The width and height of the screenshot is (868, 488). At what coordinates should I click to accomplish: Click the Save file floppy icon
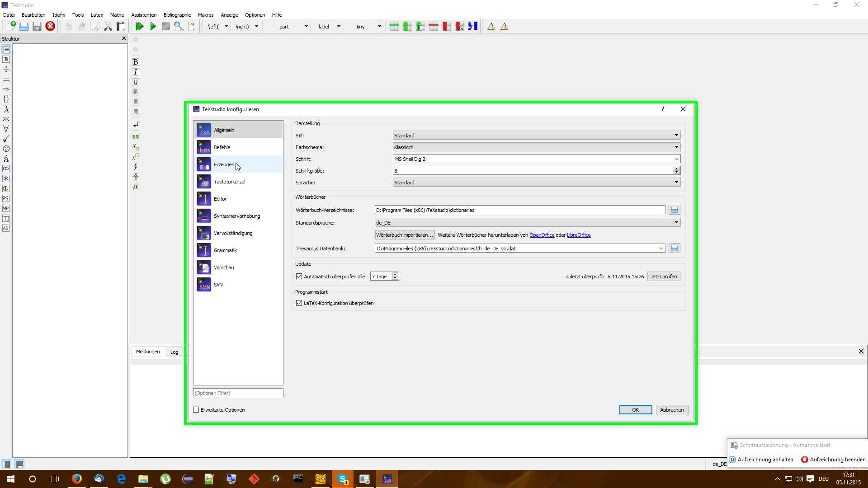37,26
